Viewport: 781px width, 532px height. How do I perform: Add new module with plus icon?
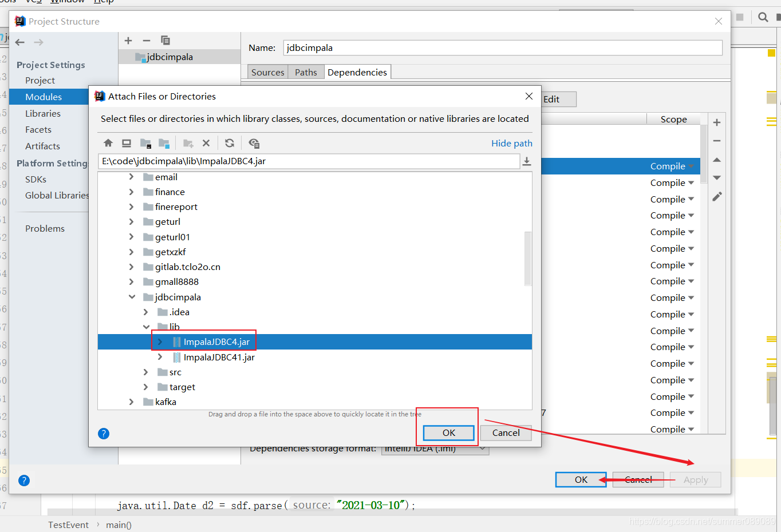coord(128,41)
